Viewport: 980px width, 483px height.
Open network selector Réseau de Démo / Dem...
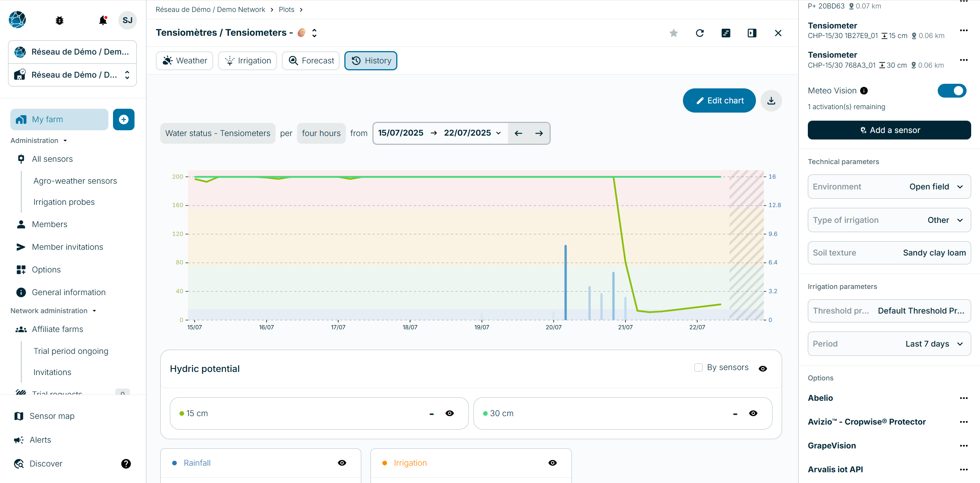[x=73, y=52]
